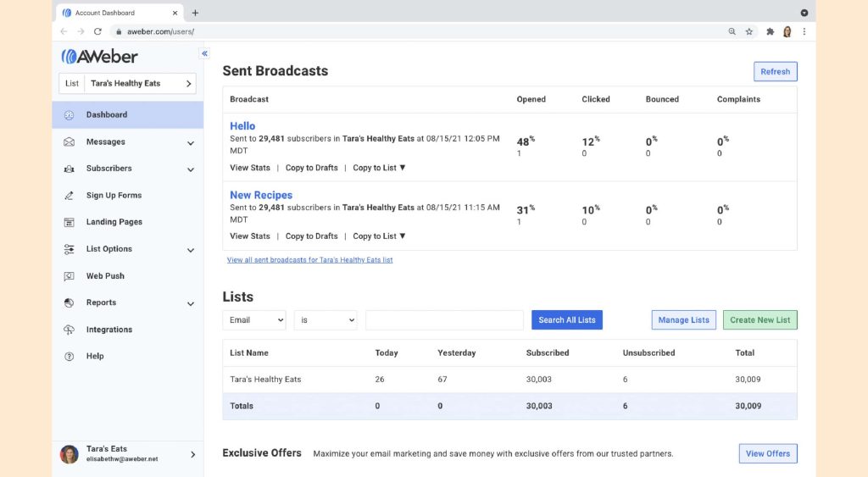Open the browser extensions puzzle icon

click(x=770, y=31)
